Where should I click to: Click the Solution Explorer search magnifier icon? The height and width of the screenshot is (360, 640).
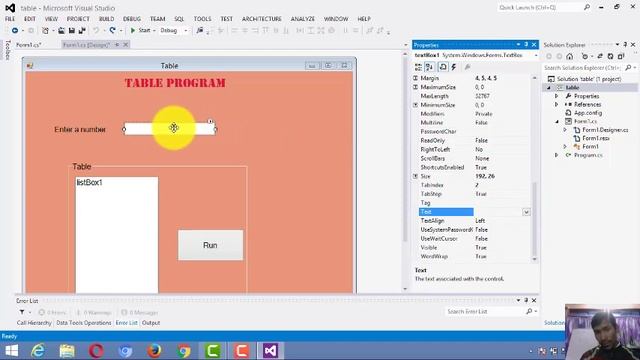[629, 68]
